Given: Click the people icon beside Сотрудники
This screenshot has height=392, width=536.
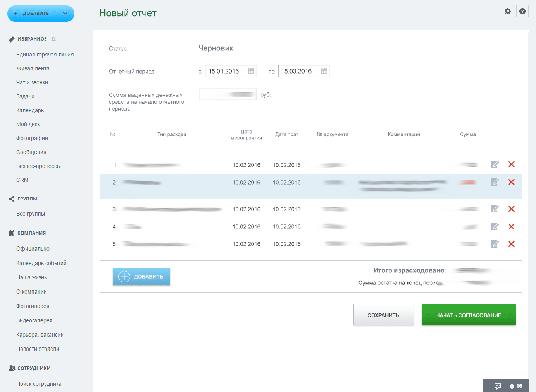Looking at the screenshot, I should click(12, 368).
